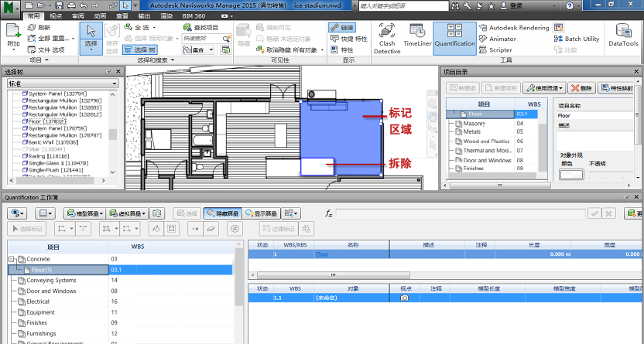Click the Item Name field containing Floor
Image resolution: width=644 pixels, height=344 pixels.
click(x=596, y=116)
